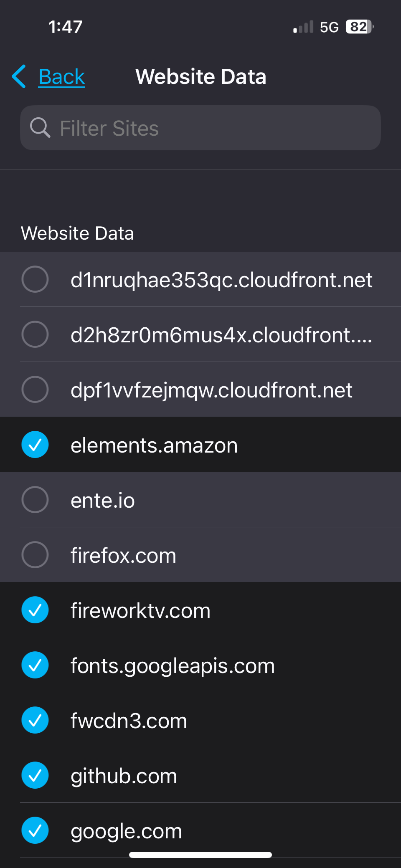
Task: Tap the 1:47 clock in status bar
Action: pos(66,27)
